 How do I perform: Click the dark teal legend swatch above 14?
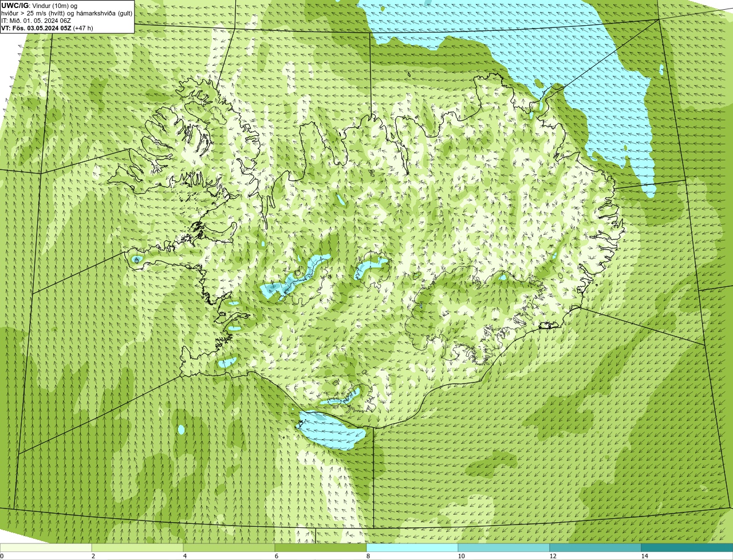click(687, 547)
